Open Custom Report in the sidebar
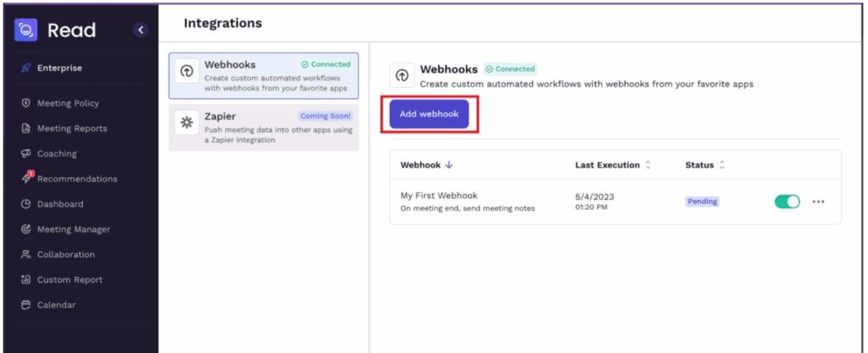This screenshot has height=353, width=868. (x=69, y=279)
